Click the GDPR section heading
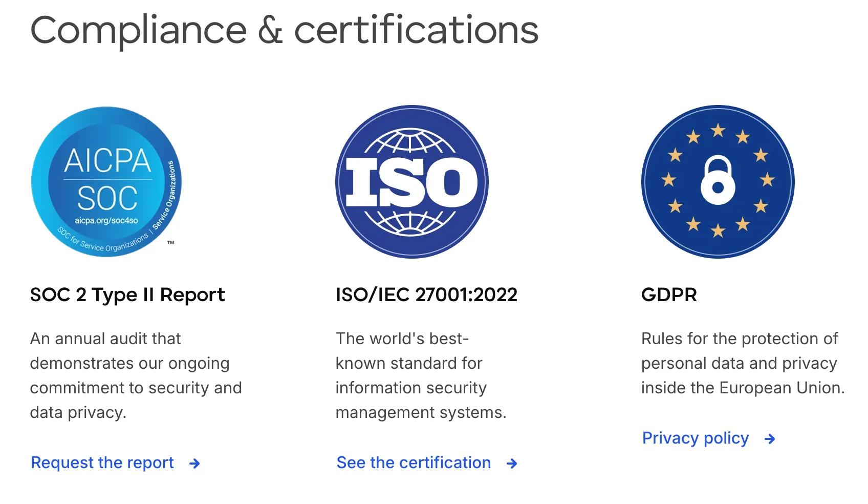This screenshot has height=504, width=868. (668, 295)
